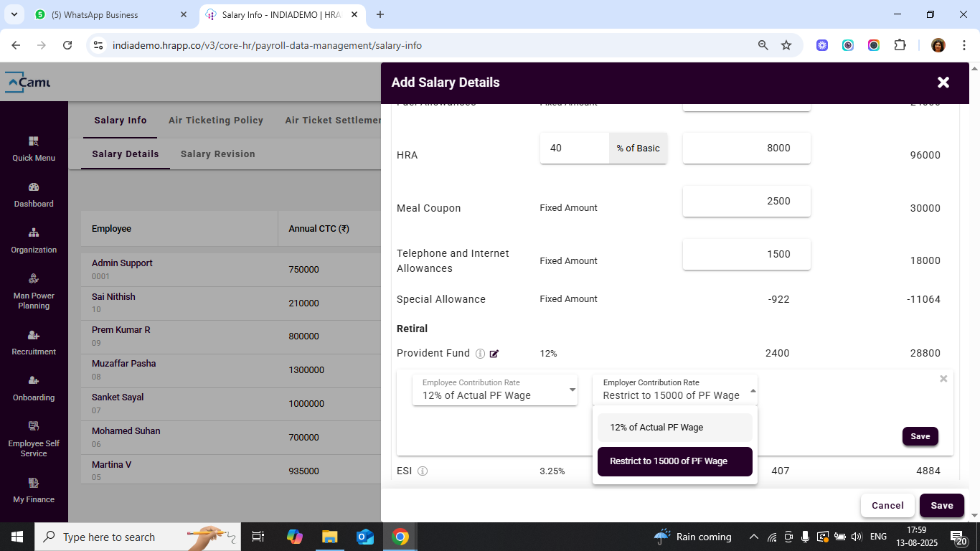
Task: Go to Organization in the sidebar
Action: [x=34, y=240]
